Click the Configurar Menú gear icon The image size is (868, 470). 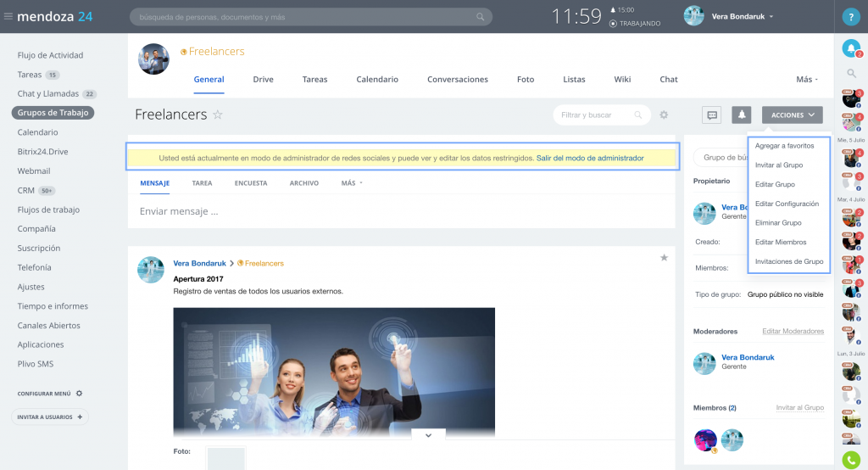pos(79,394)
